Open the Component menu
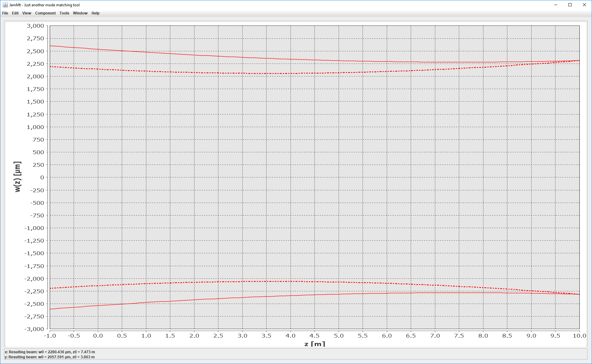Screen dimensions: 592x364 pos(45,13)
